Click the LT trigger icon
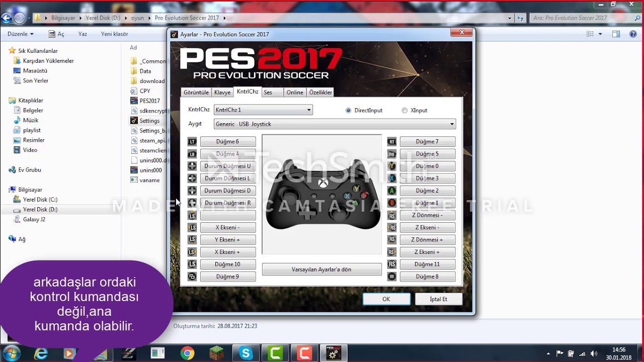644x362 pixels. pos(192,142)
